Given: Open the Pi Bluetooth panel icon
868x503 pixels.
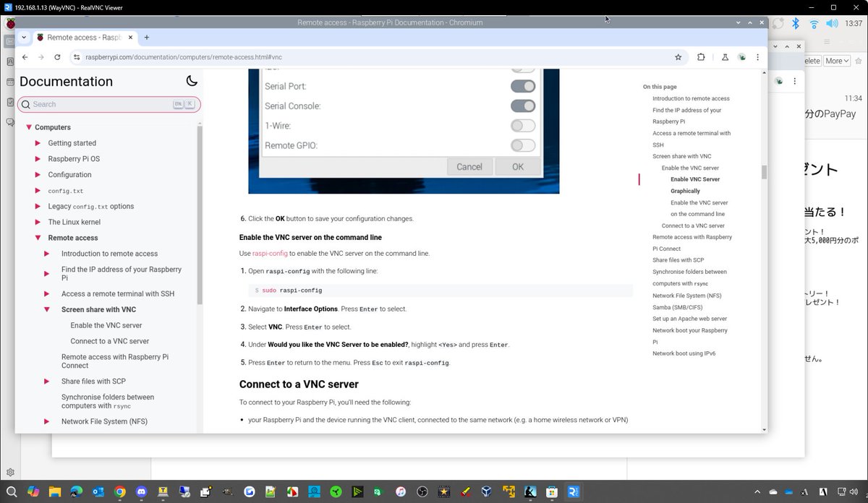Looking at the screenshot, I should pos(795,23).
